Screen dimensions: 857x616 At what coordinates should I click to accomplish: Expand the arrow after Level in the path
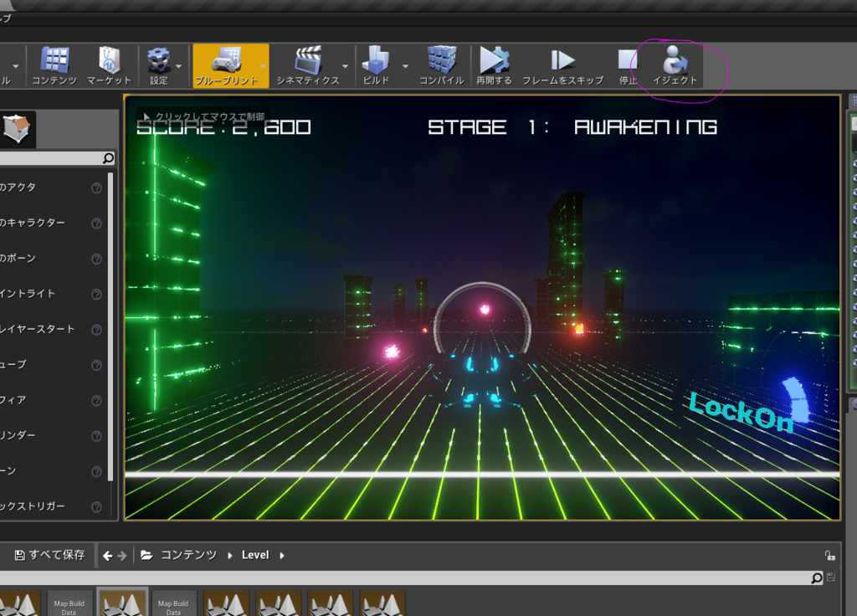click(x=282, y=556)
